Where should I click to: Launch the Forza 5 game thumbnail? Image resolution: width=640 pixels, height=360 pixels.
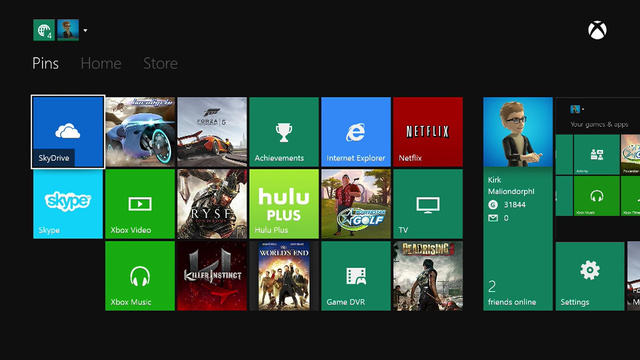(x=212, y=132)
